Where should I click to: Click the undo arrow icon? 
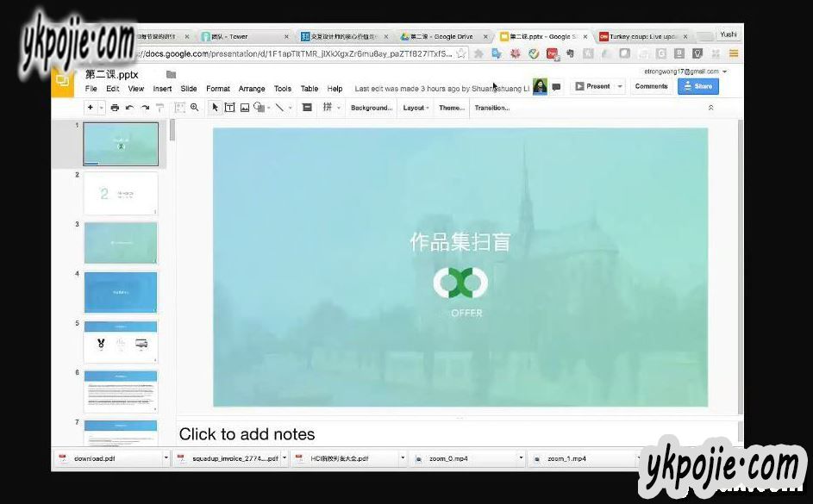[x=129, y=108]
